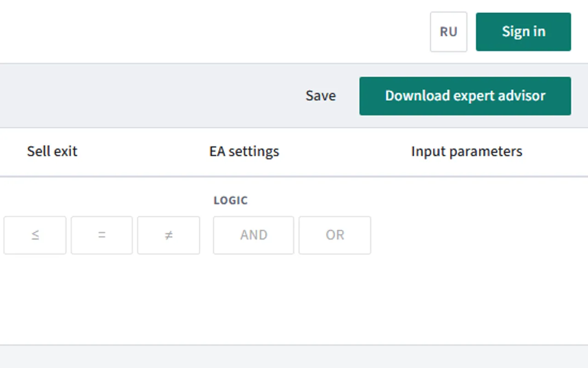Save the current strategy
The width and height of the screenshot is (588, 368).
click(321, 96)
